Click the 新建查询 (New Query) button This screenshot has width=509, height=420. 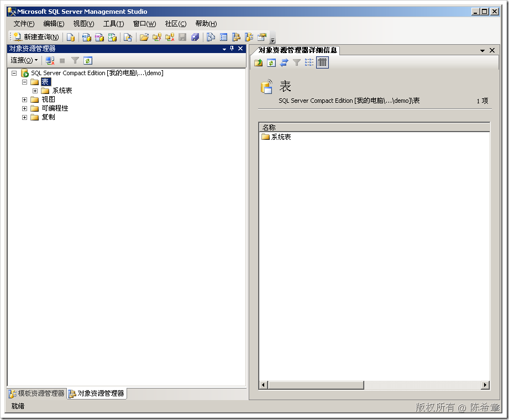point(36,38)
